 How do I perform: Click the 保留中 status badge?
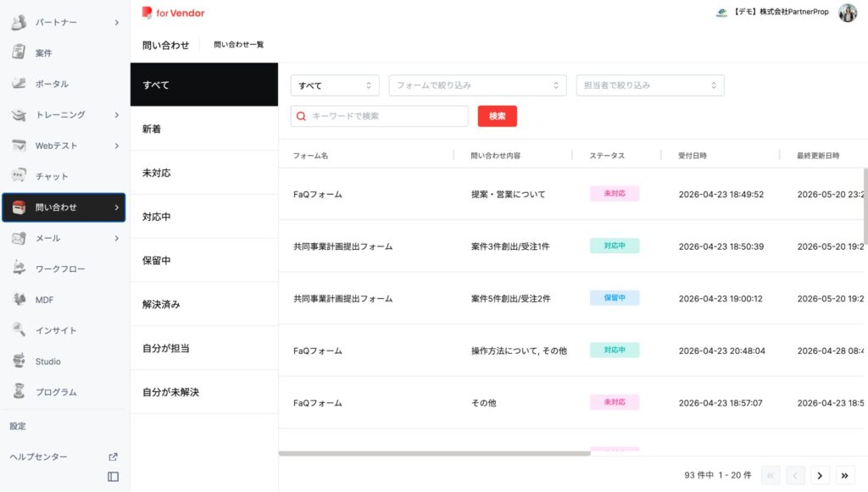[x=615, y=298]
